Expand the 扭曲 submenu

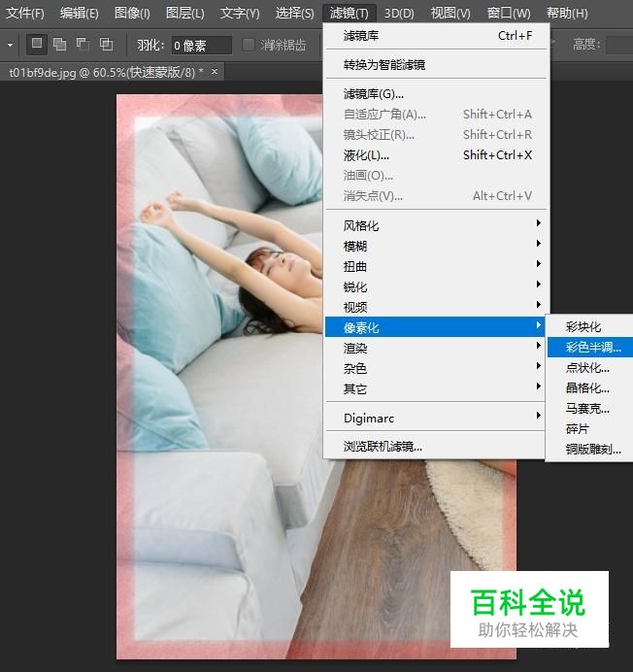[x=436, y=266]
